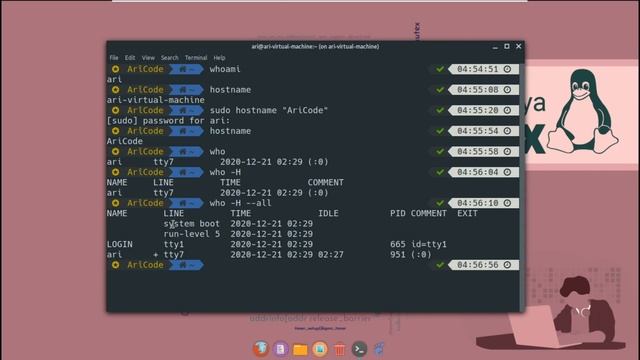Click the clock icon next to 04:55:58
This screenshot has height=360, width=640.
click(507, 151)
